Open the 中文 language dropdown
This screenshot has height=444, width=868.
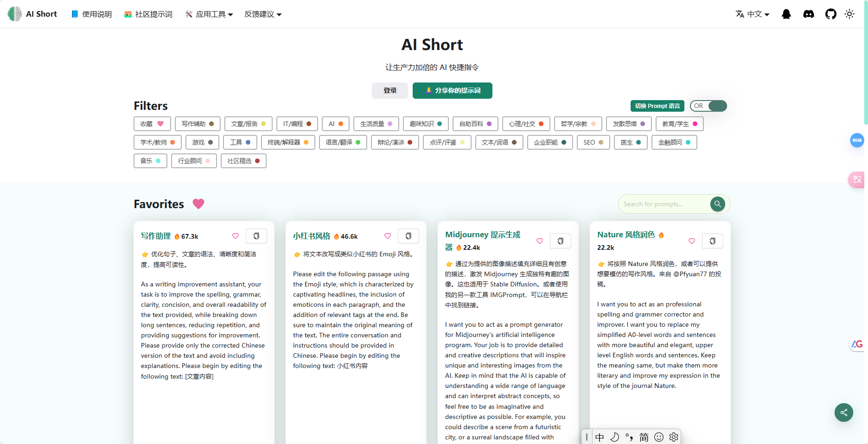point(752,14)
